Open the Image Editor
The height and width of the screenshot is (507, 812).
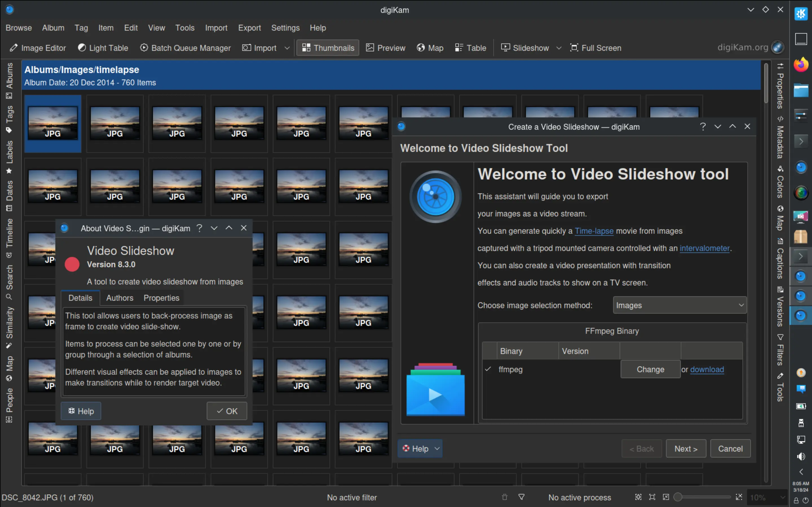click(37, 48)
